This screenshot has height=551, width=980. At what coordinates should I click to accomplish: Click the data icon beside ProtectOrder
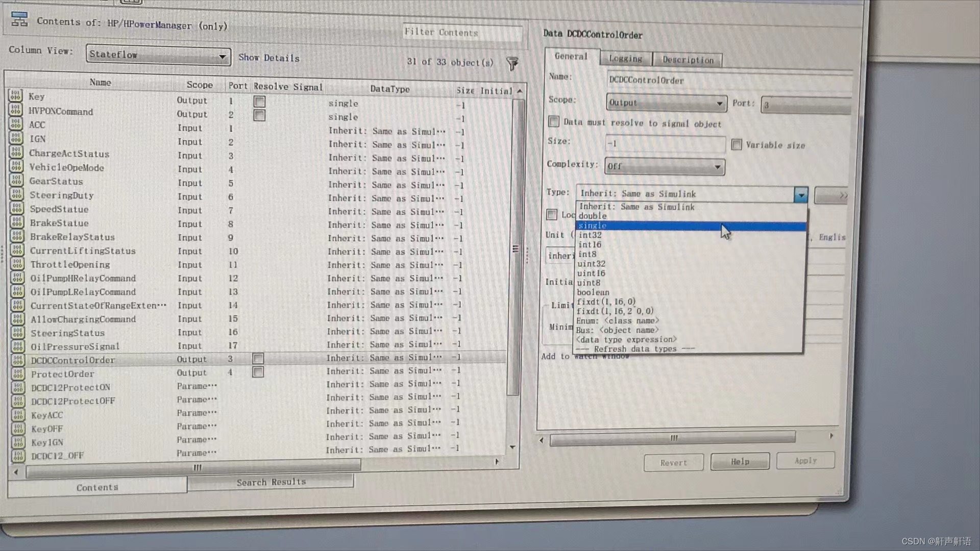[x=18, y=373]
